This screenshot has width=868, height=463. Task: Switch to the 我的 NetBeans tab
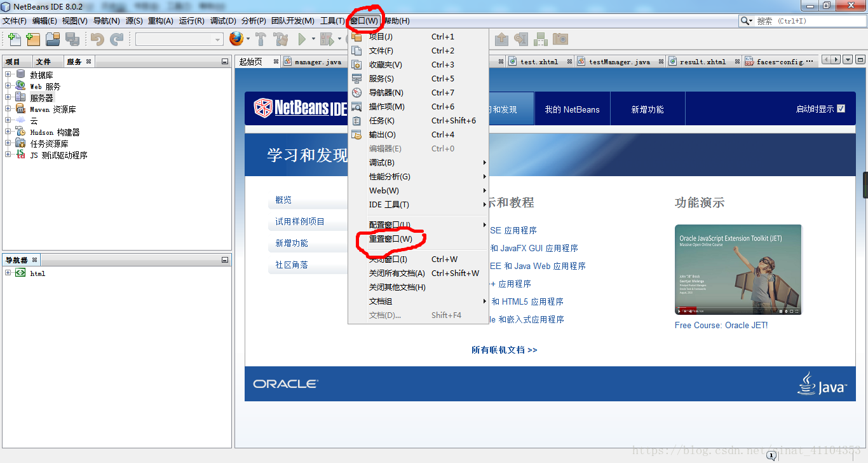pyautogui.click(x=572, y=109)
